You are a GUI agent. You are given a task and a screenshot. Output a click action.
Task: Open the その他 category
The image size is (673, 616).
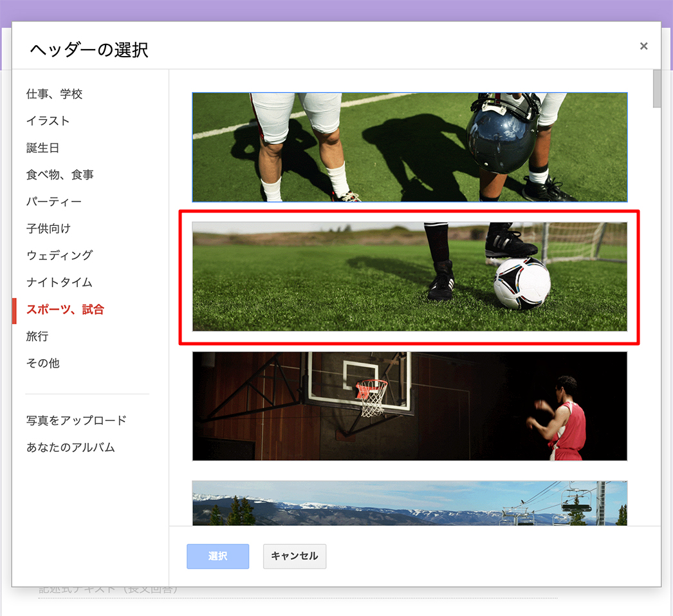point(43,364)
